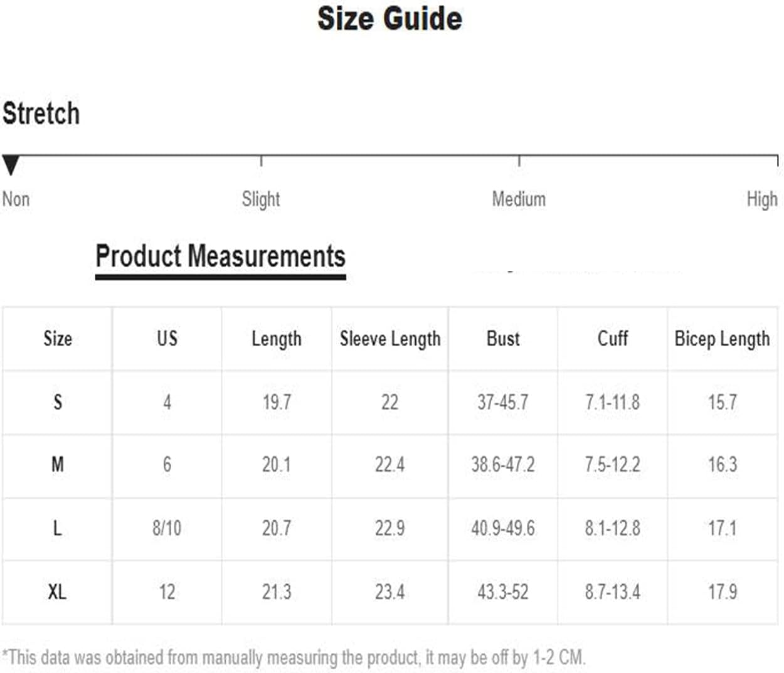Screen dimensions: 784x673
Task: Click the High stretch label
Action: tap(761, 199)
